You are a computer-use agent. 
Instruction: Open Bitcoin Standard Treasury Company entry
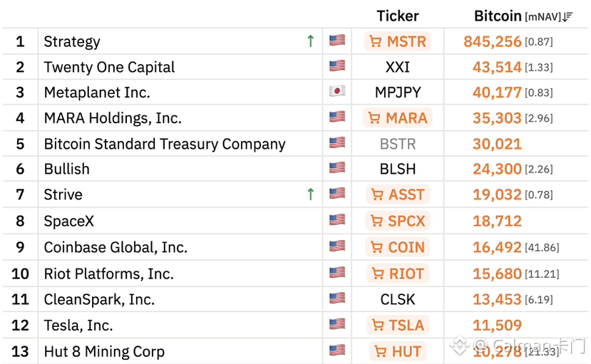coord(165,144)
